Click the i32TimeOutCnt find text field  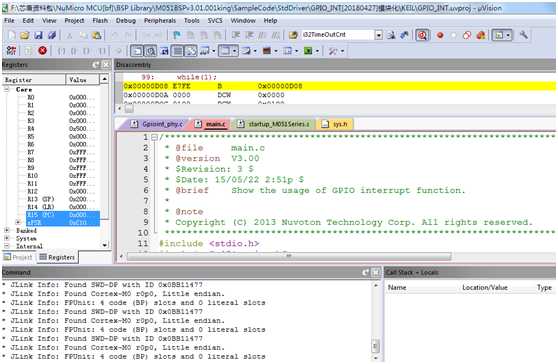point(337,35)
